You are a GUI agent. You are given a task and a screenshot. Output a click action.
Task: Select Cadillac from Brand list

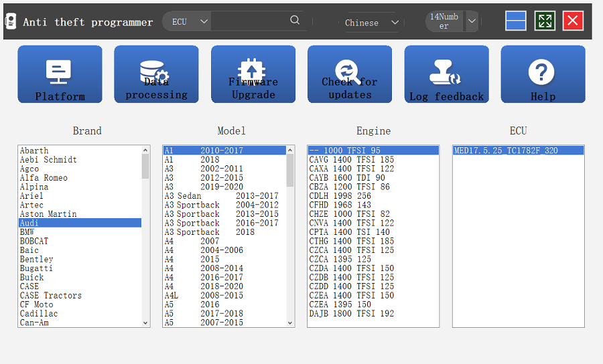[39, 314]
